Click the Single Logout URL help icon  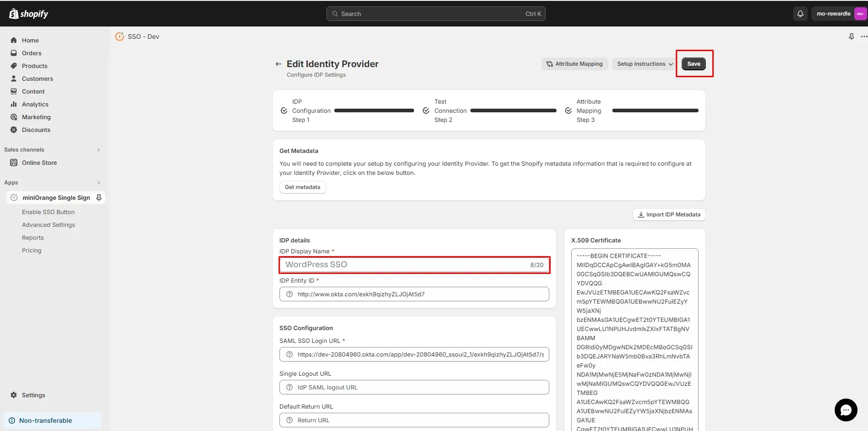tap(289, 387)
